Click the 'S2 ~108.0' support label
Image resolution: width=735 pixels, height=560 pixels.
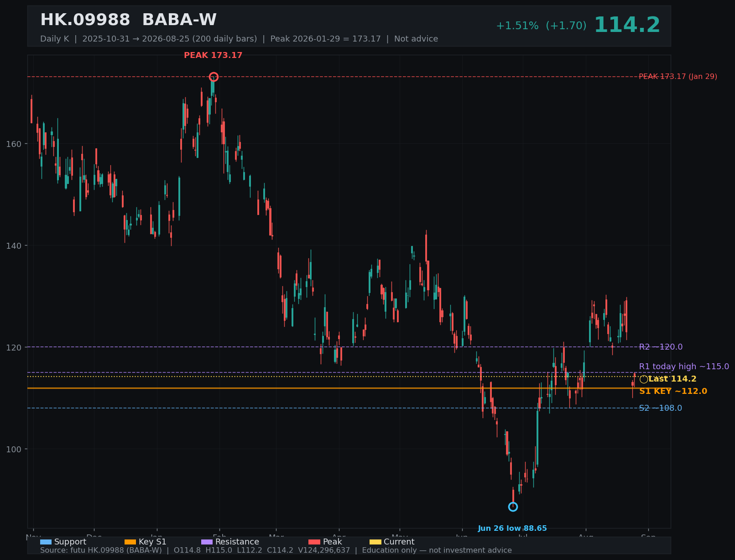(x=661, y=408)
